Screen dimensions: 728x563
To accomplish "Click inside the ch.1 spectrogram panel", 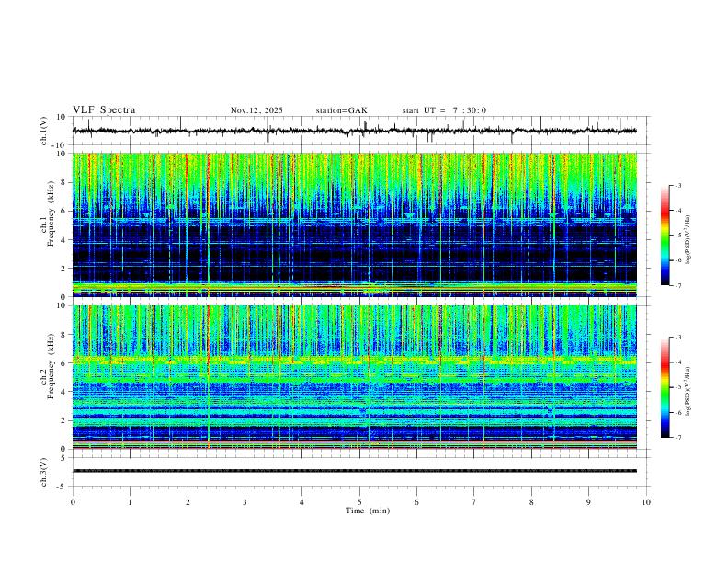I will pyautogui.click(x=354, y=224).
